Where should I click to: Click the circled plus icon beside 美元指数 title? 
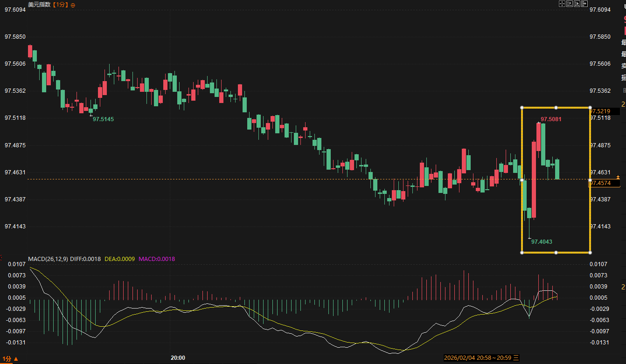tap(73, 5)
